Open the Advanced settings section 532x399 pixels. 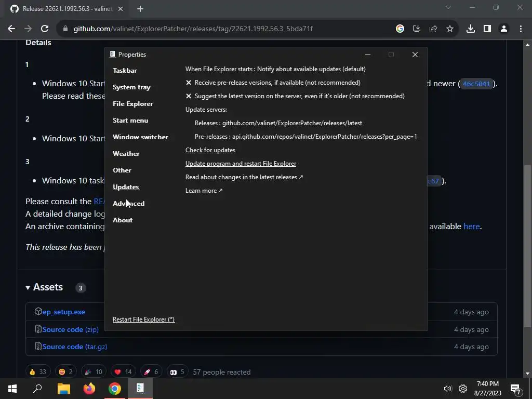pyautogui.click(x=129, y=204)
